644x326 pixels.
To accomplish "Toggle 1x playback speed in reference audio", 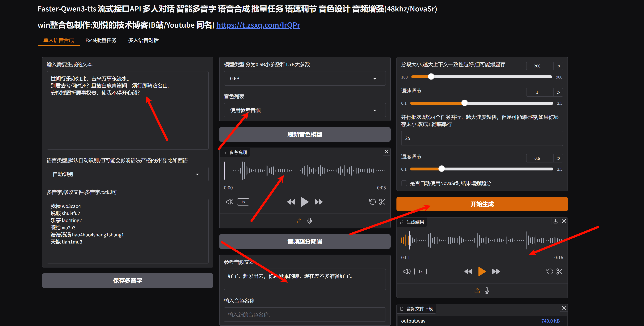I will (243, 202).
